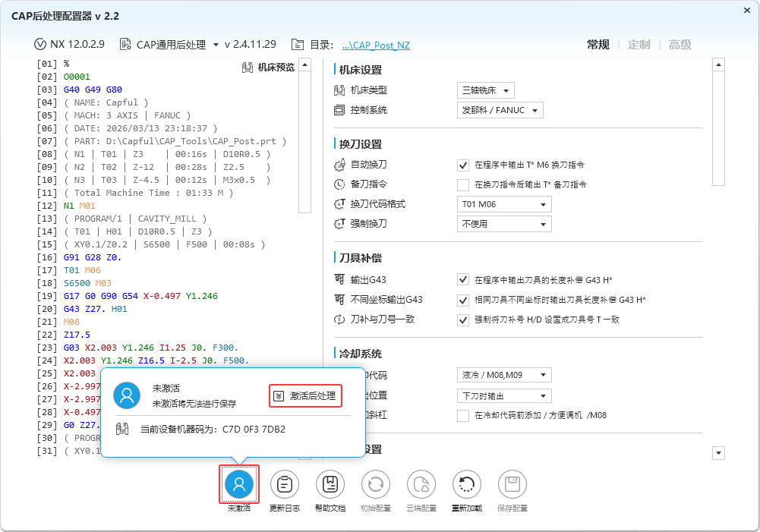Switch to the 高级 tab
This screenshot has height=532, width=760.
coord(679,44)
